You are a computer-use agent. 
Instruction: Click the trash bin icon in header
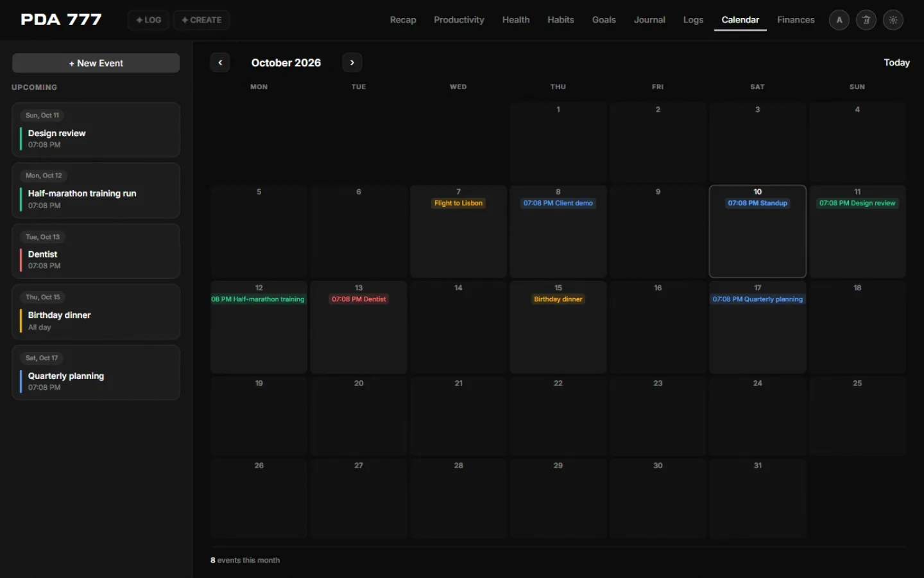[x=866, y=20]
